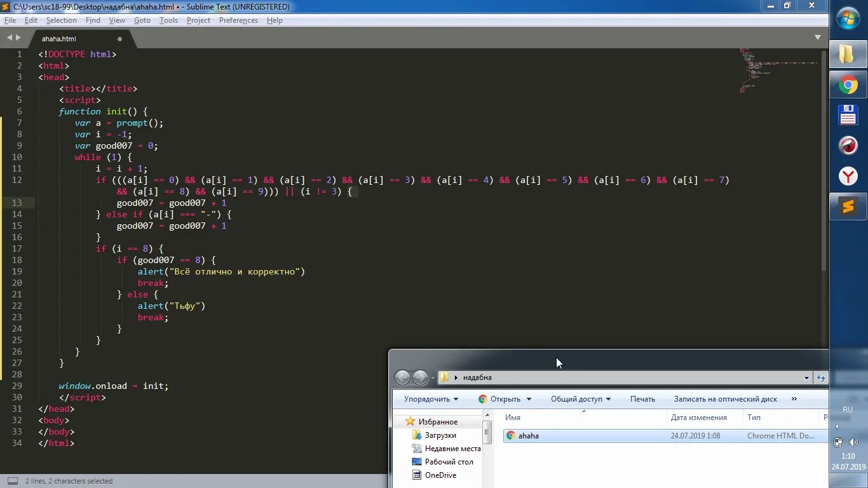The image size is (868, 488).
Task: Click the Refresh button in Explorer
Action: tap(821, 377)
